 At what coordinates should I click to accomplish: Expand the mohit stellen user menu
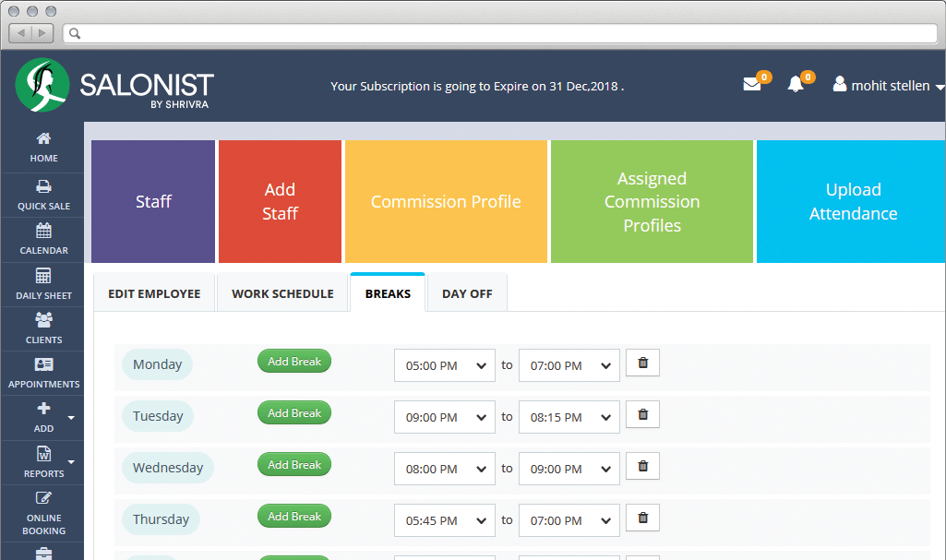click(x=888, y=86)
